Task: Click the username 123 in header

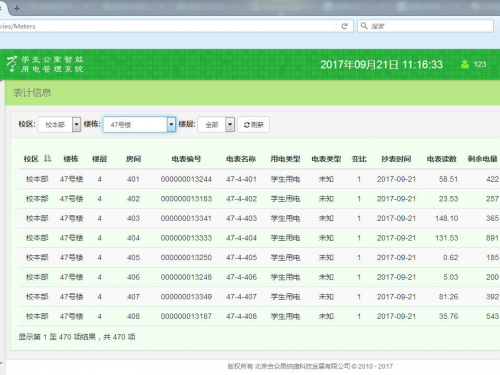Action: click(x=480, y=64)
